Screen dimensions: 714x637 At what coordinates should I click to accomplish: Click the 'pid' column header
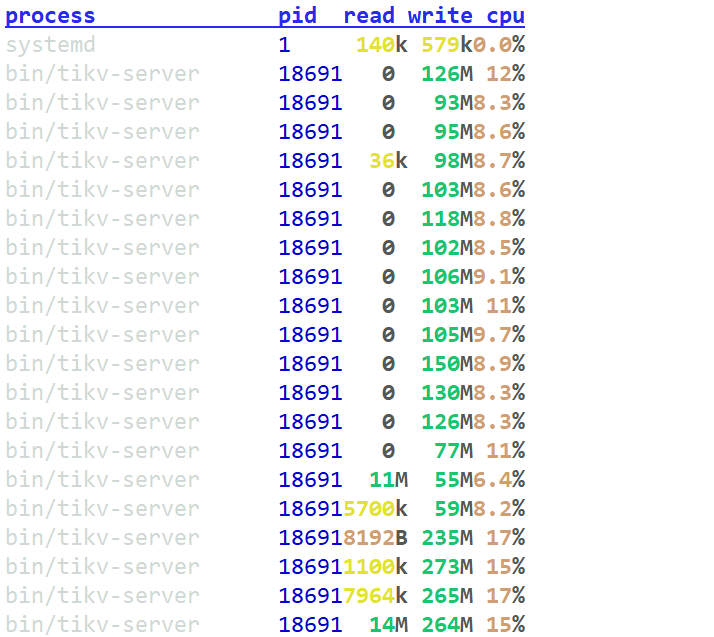(297, 16)
